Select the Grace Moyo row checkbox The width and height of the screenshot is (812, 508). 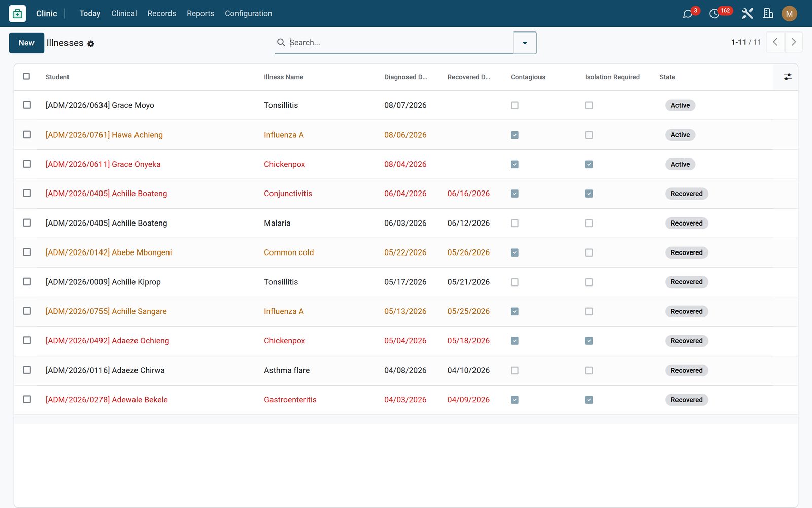tap(27, 105)
